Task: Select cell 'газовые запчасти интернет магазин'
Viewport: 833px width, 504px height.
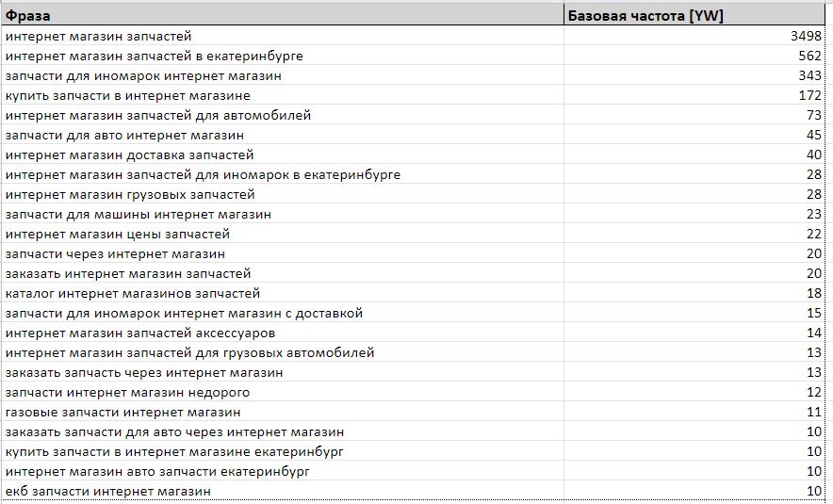Action: pyautogui.click(x=282, y=412)
